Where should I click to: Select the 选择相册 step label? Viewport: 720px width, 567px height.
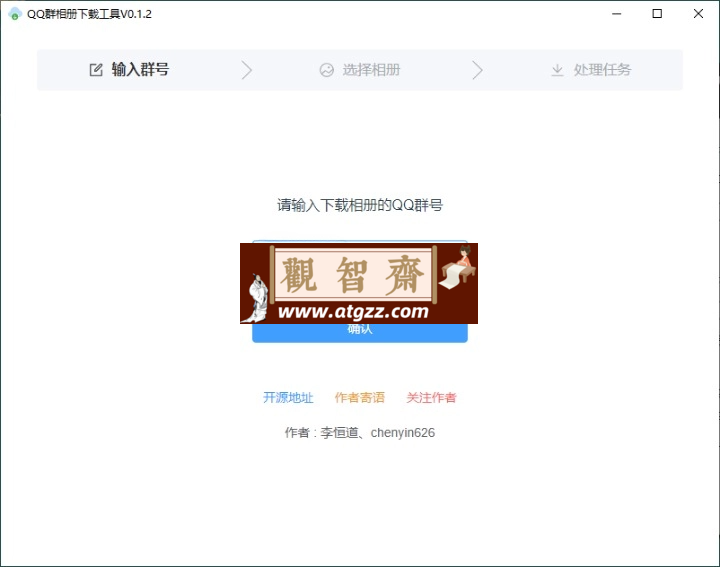tap(371, 70)
